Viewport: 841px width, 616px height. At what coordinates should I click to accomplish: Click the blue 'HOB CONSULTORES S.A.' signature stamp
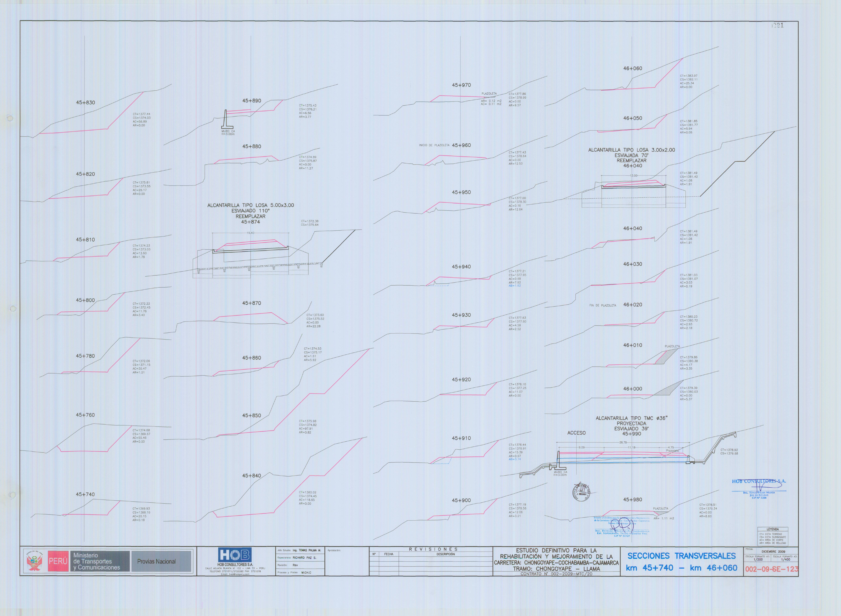pos(759,489)
